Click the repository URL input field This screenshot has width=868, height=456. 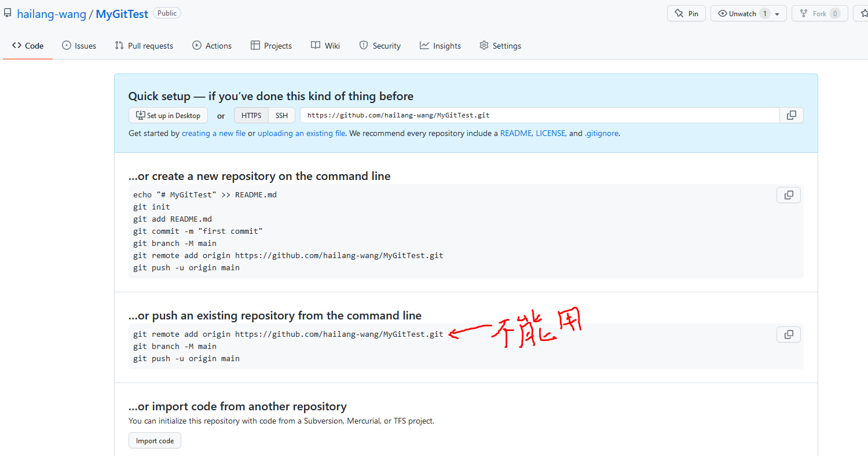[540, 115]
